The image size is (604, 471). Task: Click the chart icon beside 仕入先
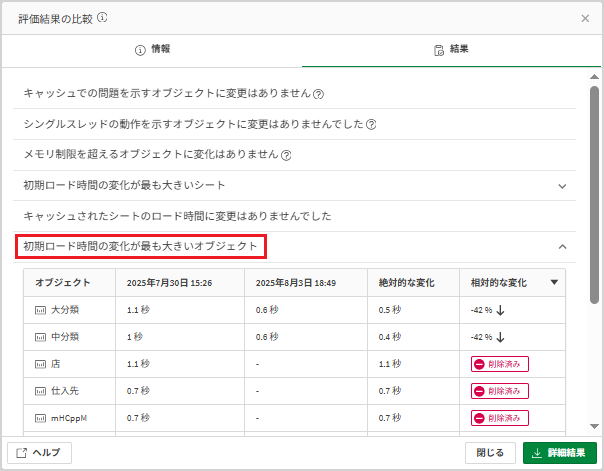[x=40, y=391]
